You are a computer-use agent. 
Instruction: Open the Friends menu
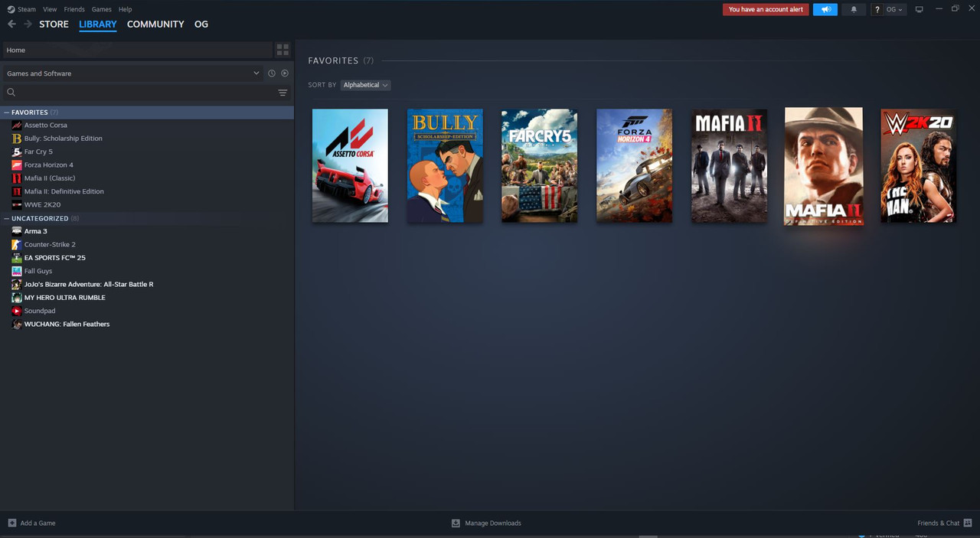[x=74, y=9]
